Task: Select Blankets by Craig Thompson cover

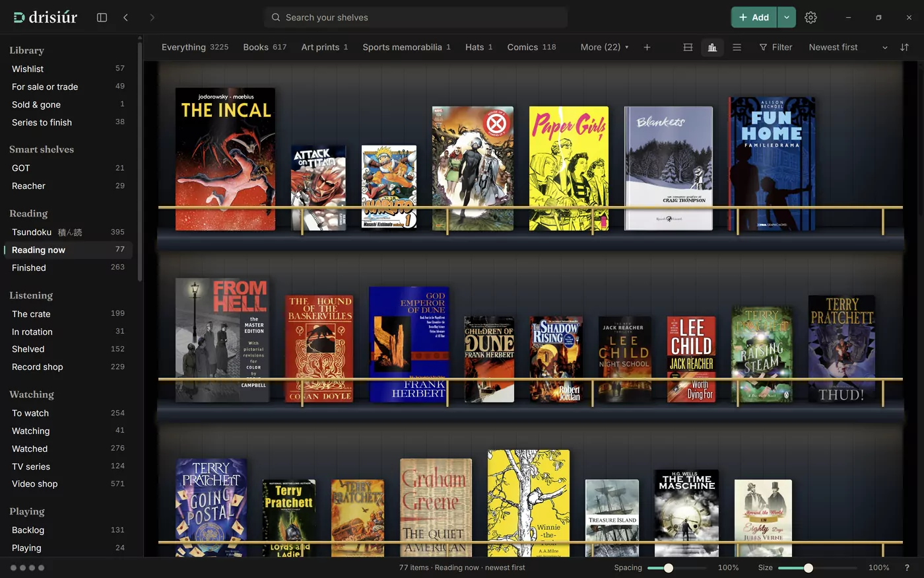Action: tap(669, 168)
